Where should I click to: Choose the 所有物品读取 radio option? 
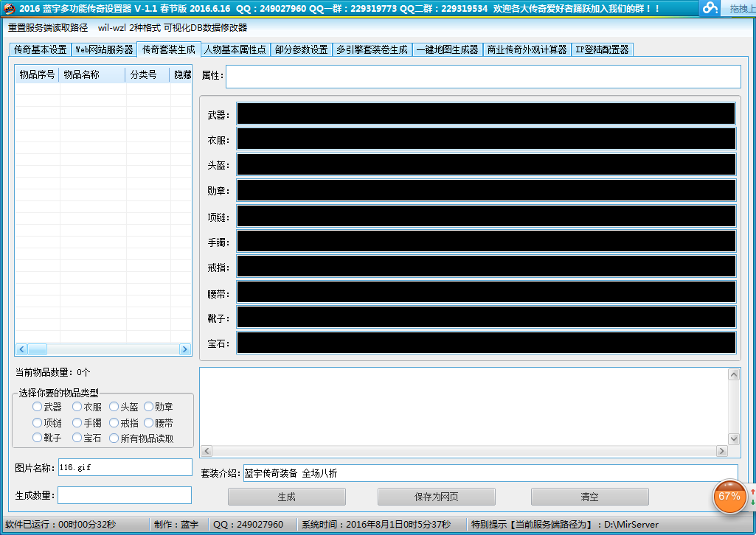click(x=114, y=438)
